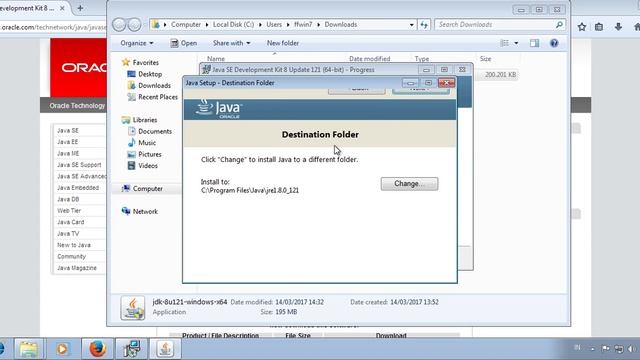The image size is (640, 360).
Task: Open the Organize menu
Action: click(137, 43)
